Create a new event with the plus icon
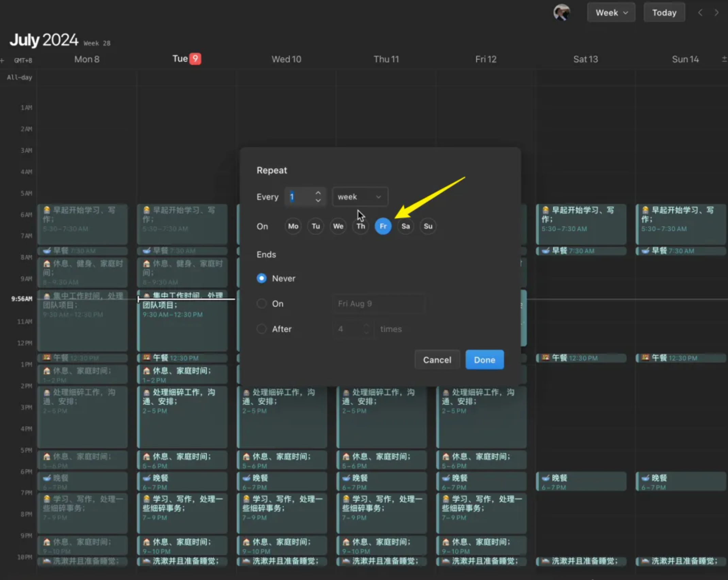 [3, 60]
